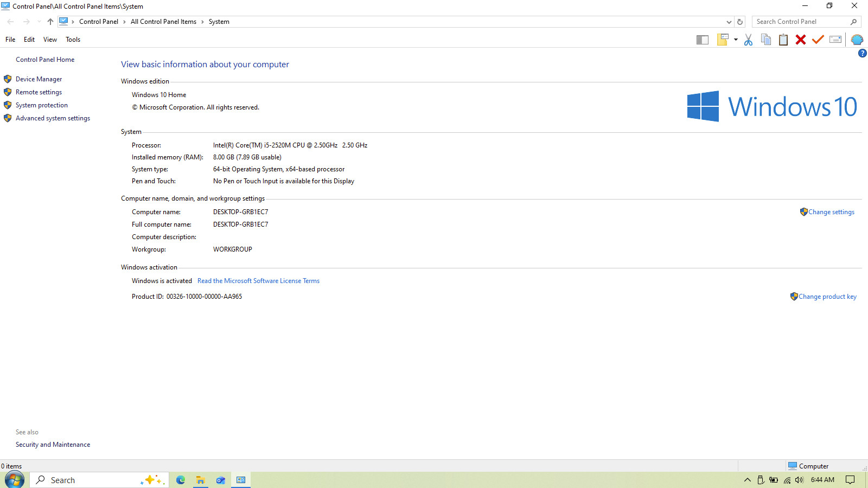Open Security and Maintenance link

53,445
